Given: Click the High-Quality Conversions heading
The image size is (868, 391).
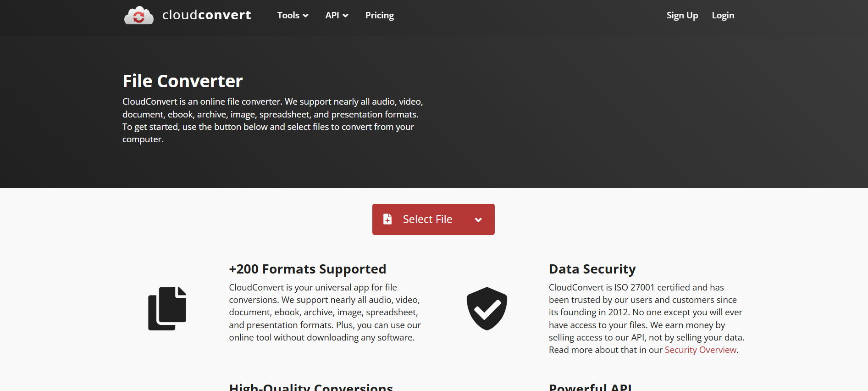Looking at the screenshot, I should (311, 387).
